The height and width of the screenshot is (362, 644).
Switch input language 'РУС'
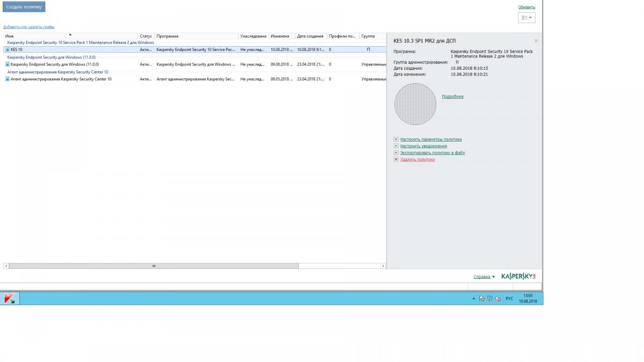coord(509,299)
